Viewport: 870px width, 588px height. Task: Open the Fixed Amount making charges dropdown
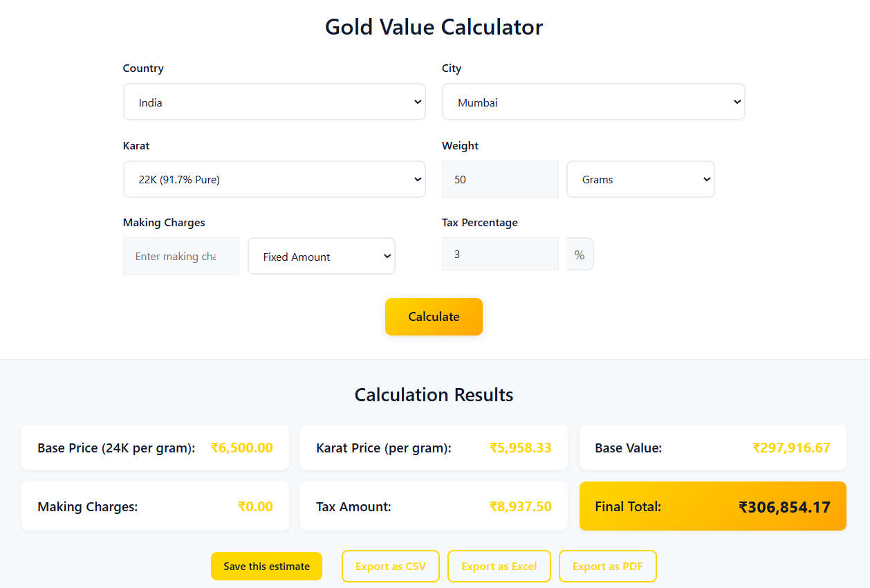pos(321,256)
